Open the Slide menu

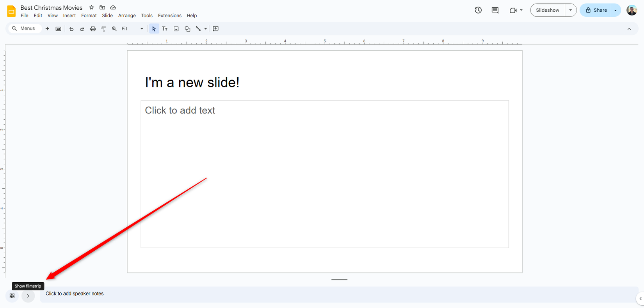(x=107, y=16)
